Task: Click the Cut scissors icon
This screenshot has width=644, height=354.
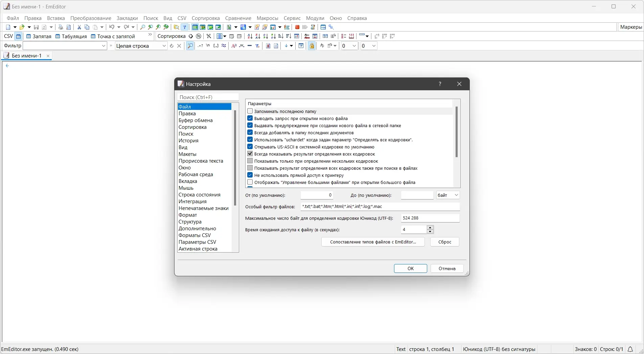Action: (79, 27)
